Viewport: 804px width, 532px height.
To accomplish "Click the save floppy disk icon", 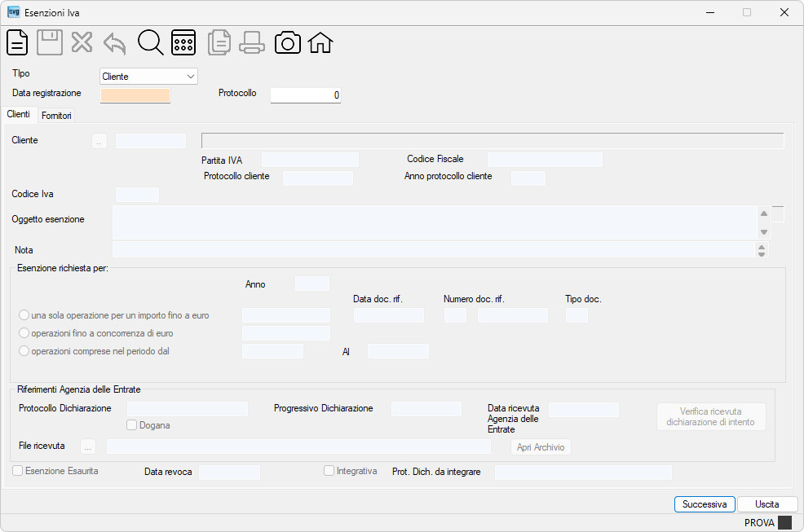I will (x=50, y=42).
